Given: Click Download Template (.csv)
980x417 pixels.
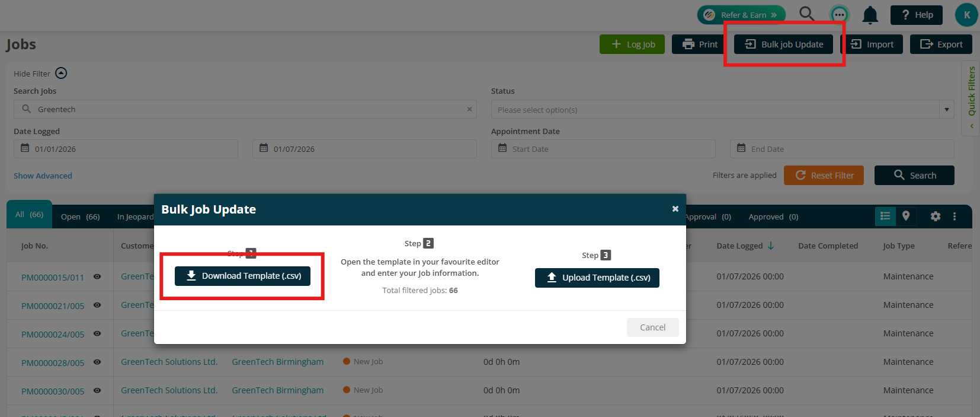Looking at the screenshot, I should pos(242,276).
